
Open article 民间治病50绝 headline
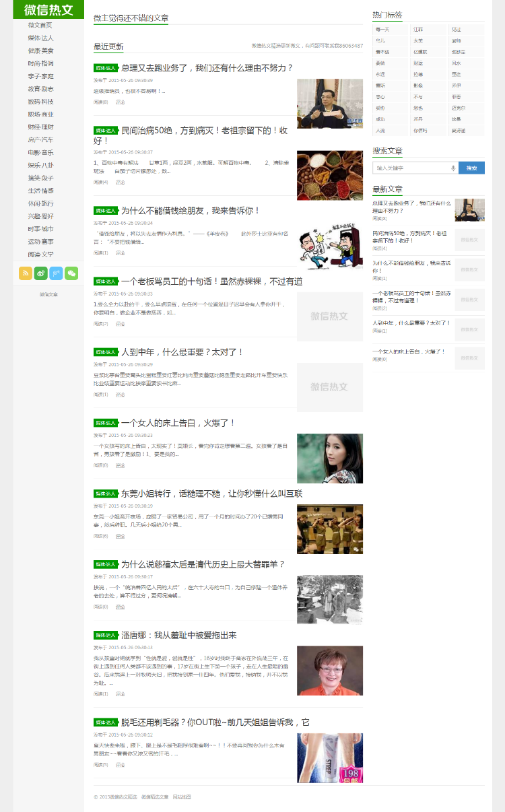[x=191, y=135]
